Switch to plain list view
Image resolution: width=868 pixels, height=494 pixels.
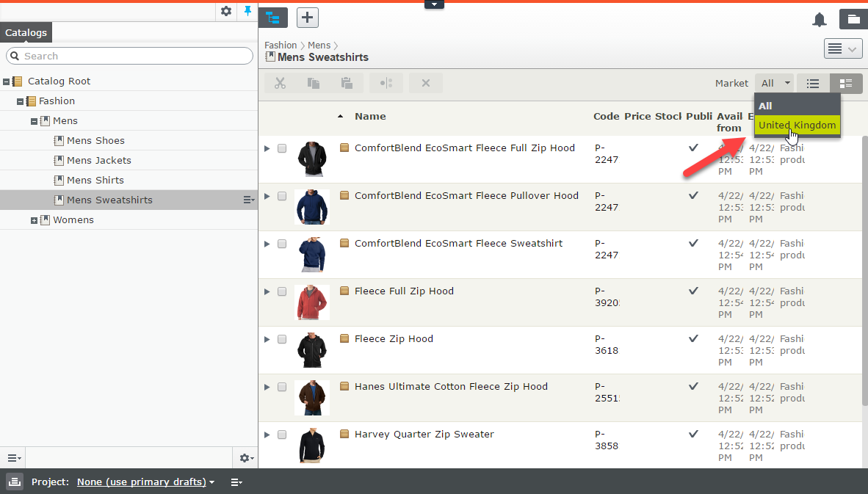(813, 84)
